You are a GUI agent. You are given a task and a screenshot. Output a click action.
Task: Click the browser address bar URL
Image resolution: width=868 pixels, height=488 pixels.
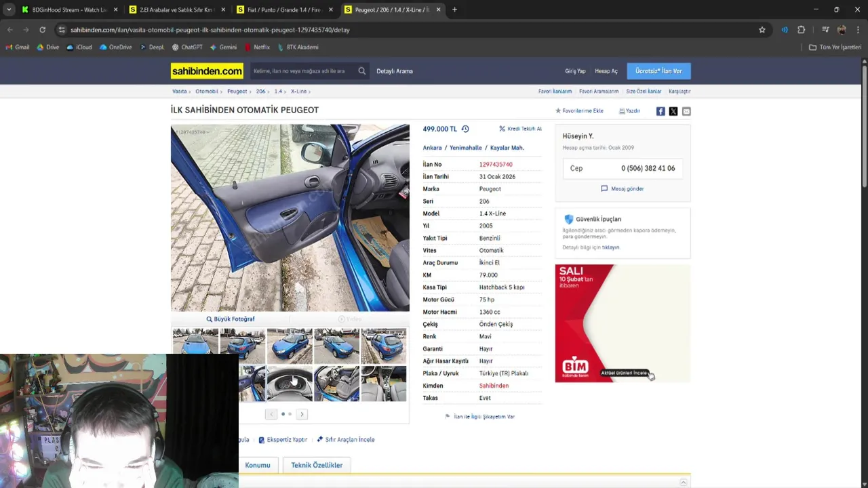(210, 30)
